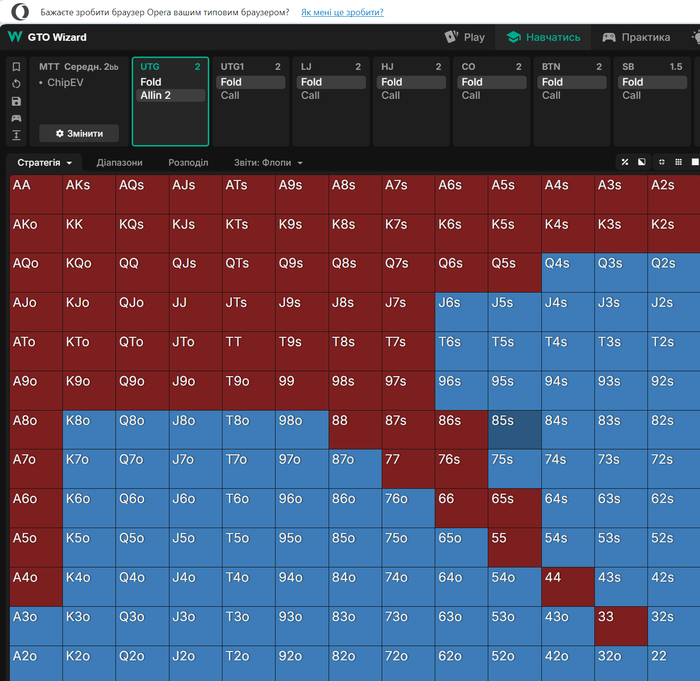Select Fold for BTN
Screen dimensions: 700x681
click(572, 82)
